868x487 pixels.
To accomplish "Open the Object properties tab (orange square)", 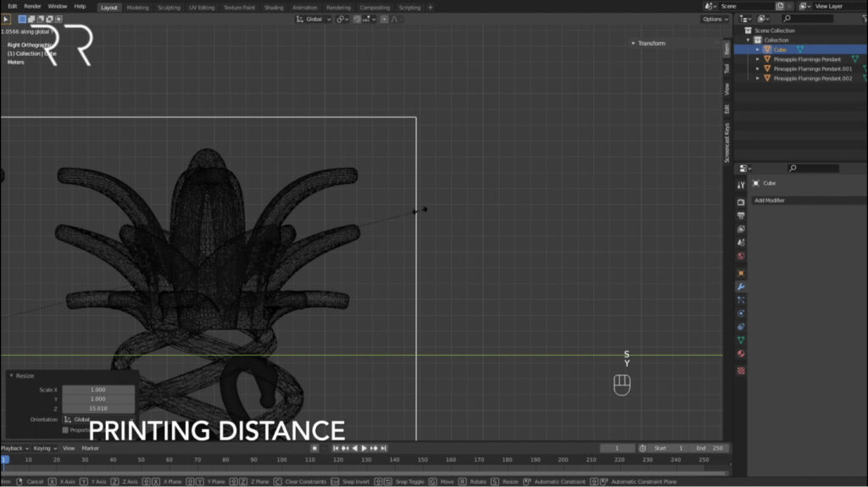I will pyautogui.click(x=741, y=274).
